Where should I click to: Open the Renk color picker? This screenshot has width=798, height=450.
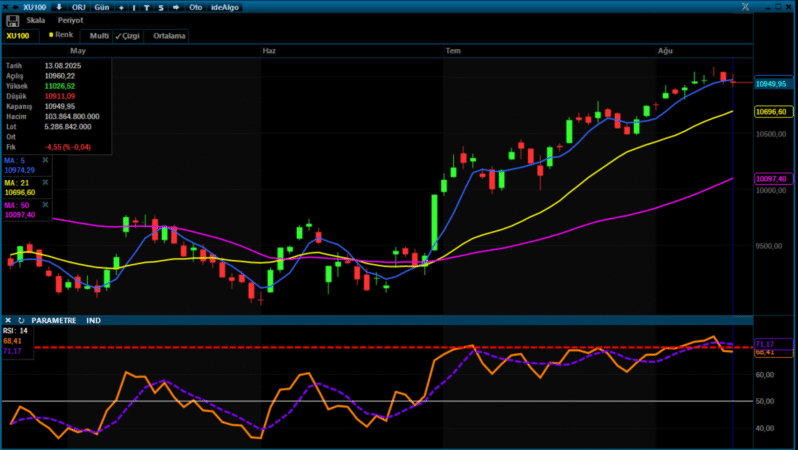coord(60,35)
